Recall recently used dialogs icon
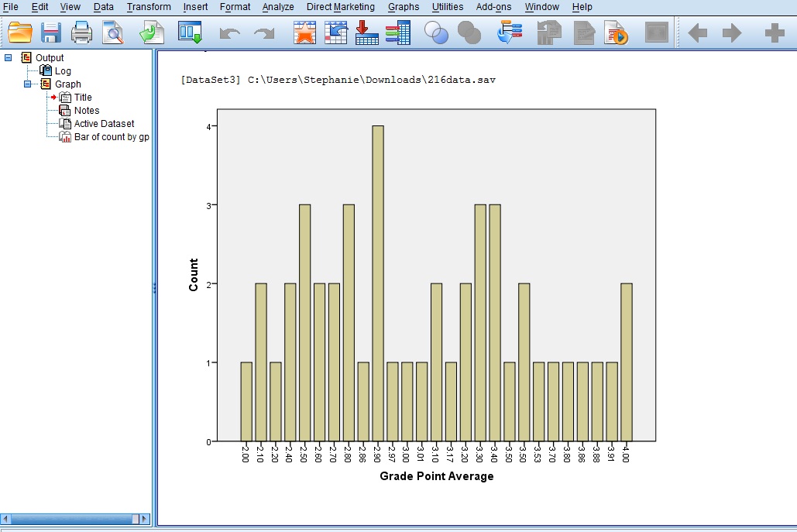 (x=190, y=32)
